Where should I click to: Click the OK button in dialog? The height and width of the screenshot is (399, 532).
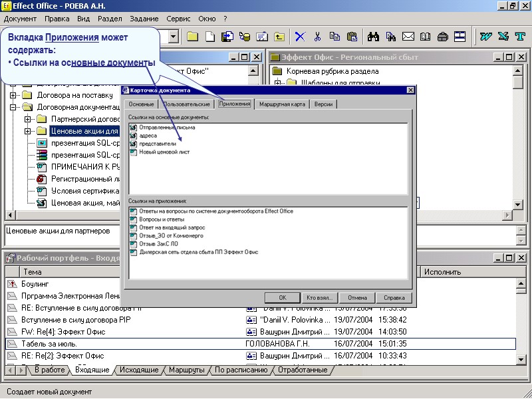[x=282, y=298]
